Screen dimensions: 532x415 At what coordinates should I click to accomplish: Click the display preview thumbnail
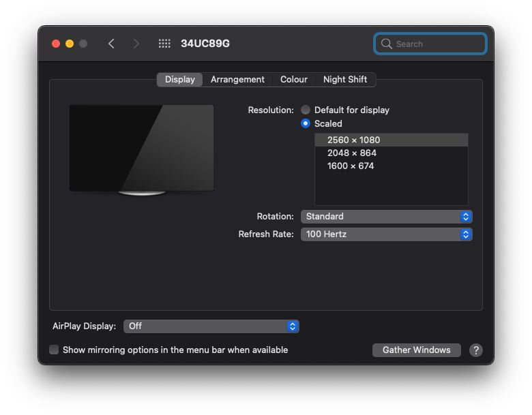141,150
